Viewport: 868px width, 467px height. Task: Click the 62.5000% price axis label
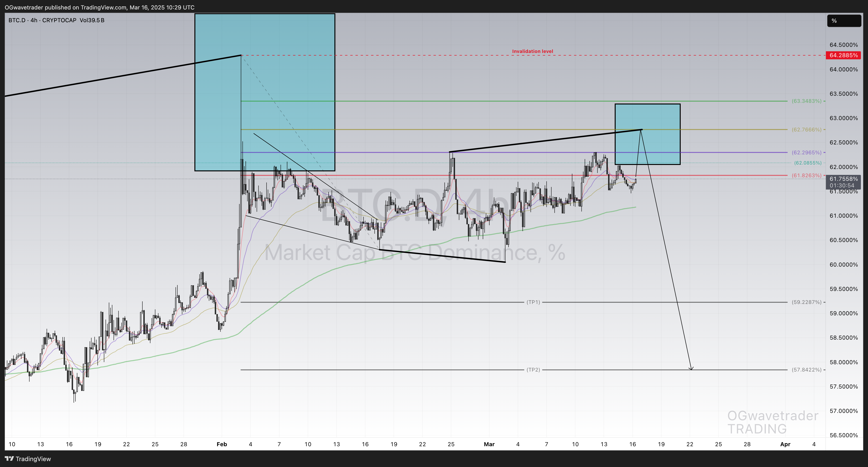(x=843, y=143)
